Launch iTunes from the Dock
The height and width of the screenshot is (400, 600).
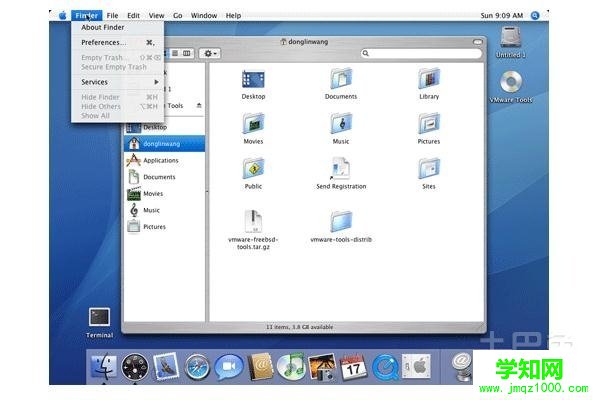click(291, 367)
